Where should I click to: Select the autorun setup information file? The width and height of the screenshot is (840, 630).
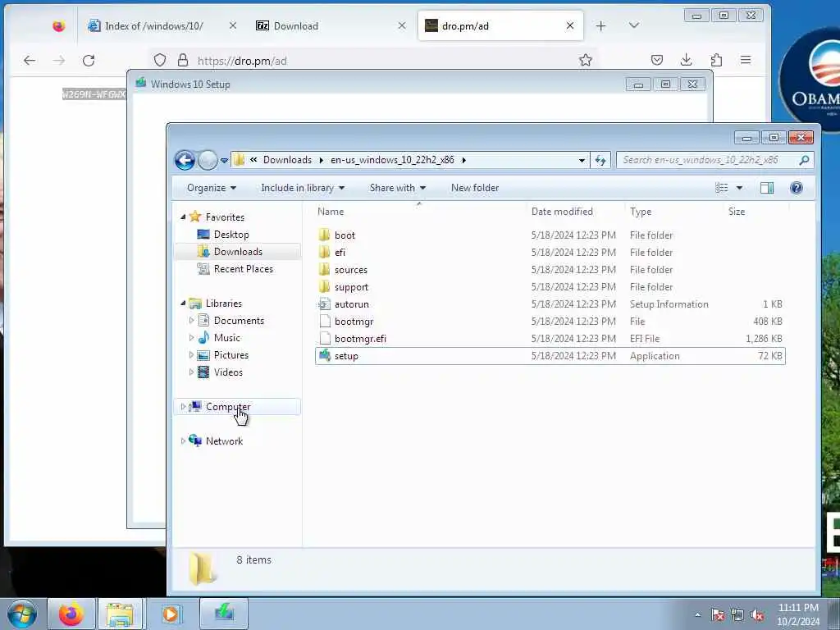tap(550, 304)
